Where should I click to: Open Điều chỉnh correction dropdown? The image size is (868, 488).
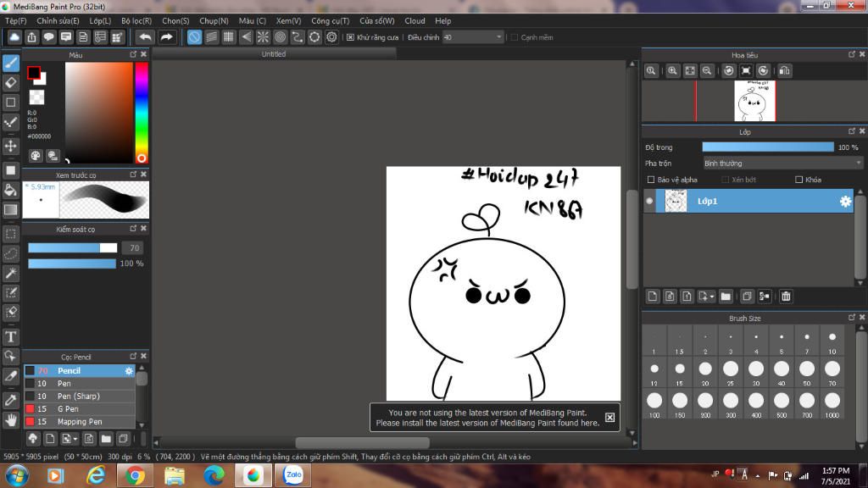(473, 37)
